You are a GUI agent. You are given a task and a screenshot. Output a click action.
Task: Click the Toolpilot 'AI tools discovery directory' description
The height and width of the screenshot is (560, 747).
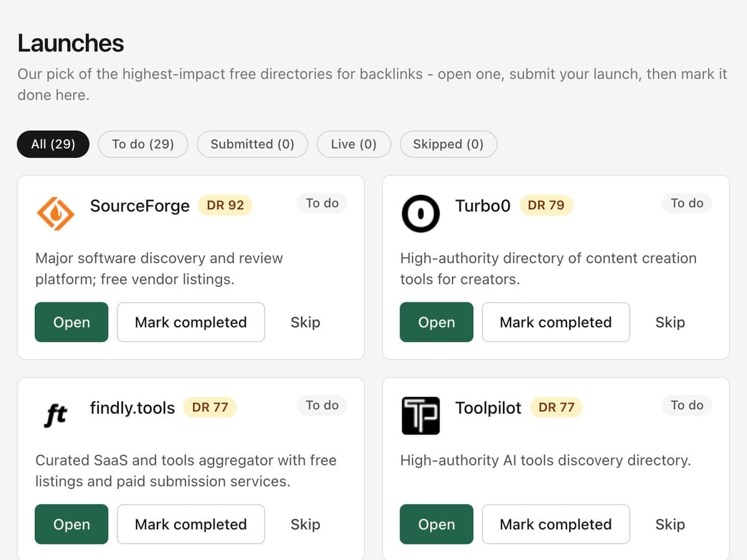coord(545,460)
